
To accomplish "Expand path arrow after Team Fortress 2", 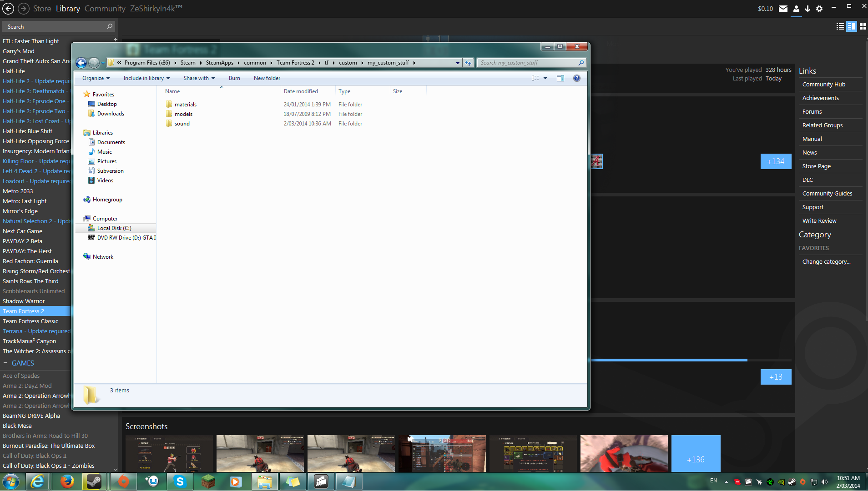I will click(x=319, y=63).
